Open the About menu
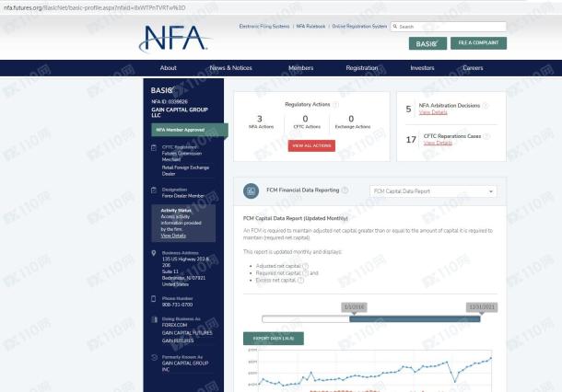The image size is (562, 392). [x=168, y=68]
